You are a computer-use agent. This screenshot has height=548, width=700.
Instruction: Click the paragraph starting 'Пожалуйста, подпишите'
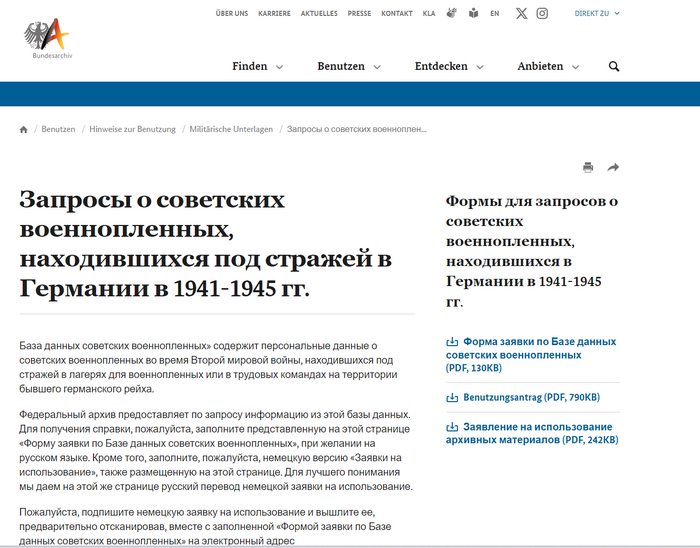pyautogui.click(x=205, y=527)
